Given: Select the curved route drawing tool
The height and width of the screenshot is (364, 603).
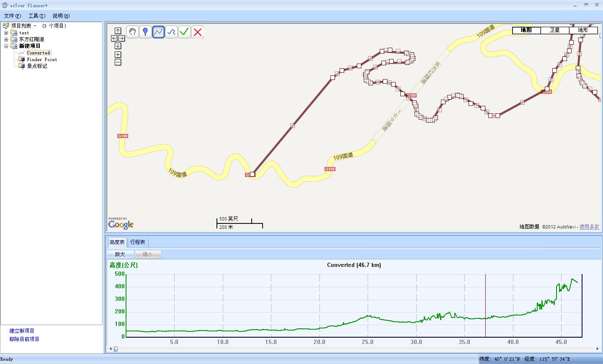Looking at the screenshot, I should [171, 32].
